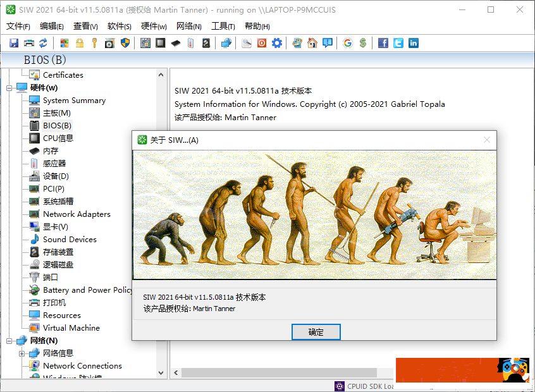
Task: Click the Save floppy disk toolbar icon
Action: (13, 43)
